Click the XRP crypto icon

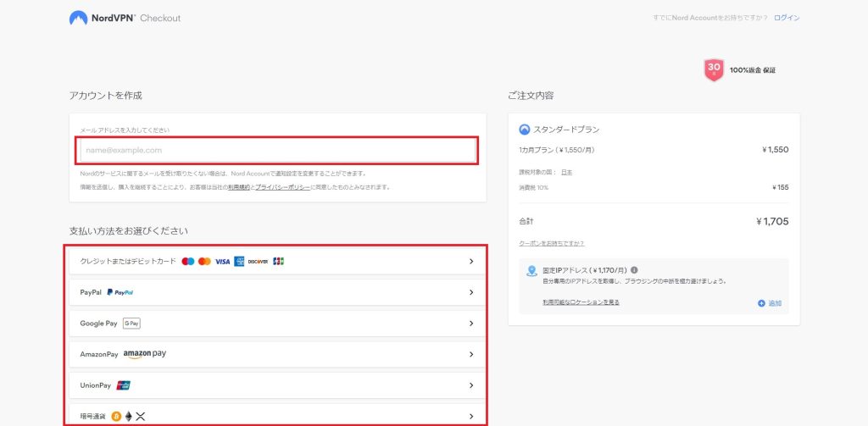141,416
